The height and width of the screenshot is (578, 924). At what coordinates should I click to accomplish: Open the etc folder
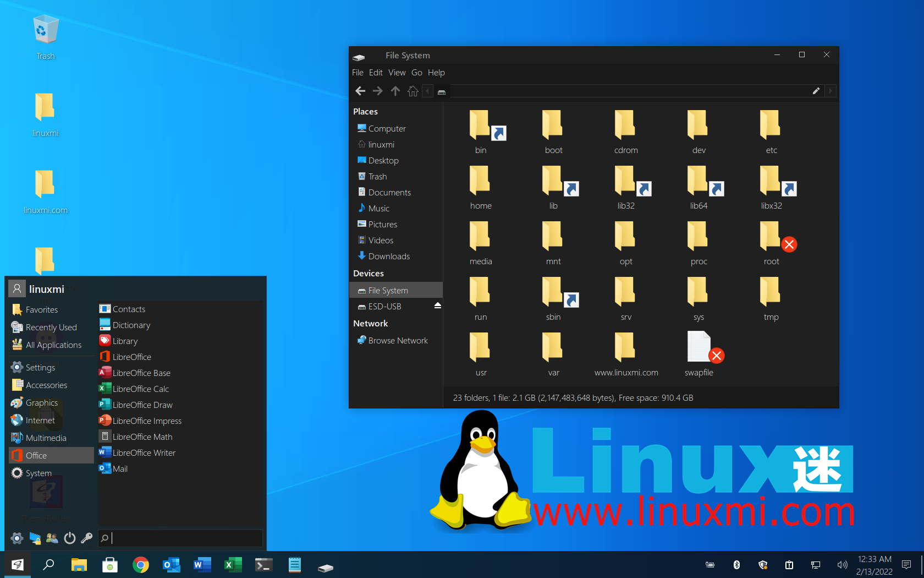click(x=771, y=132)
